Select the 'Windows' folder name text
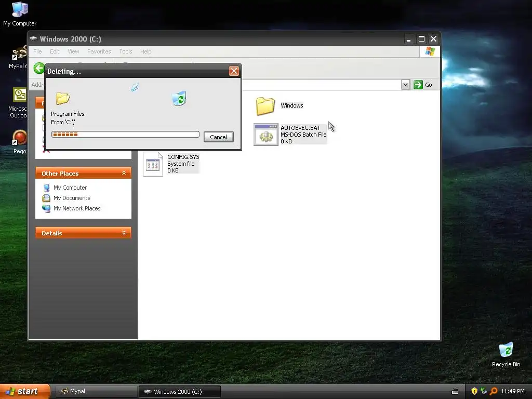This screenshot has width=532, height=399. pos(292,105)
